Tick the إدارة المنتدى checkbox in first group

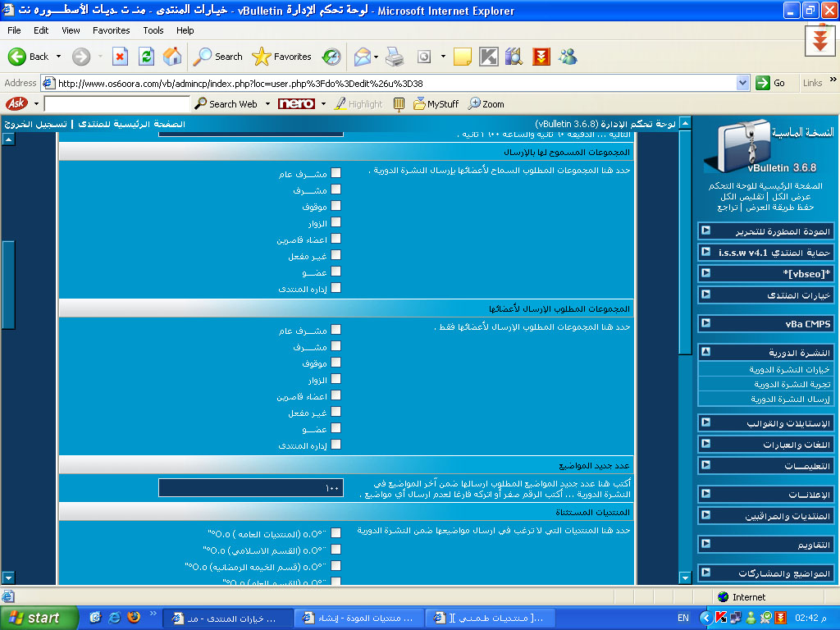click(336, 288)
